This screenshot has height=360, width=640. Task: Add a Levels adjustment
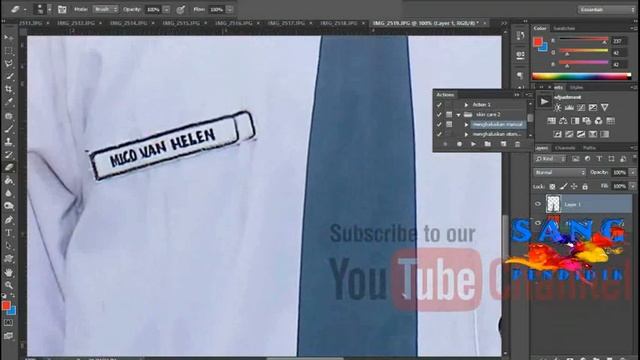click(569, 108)
